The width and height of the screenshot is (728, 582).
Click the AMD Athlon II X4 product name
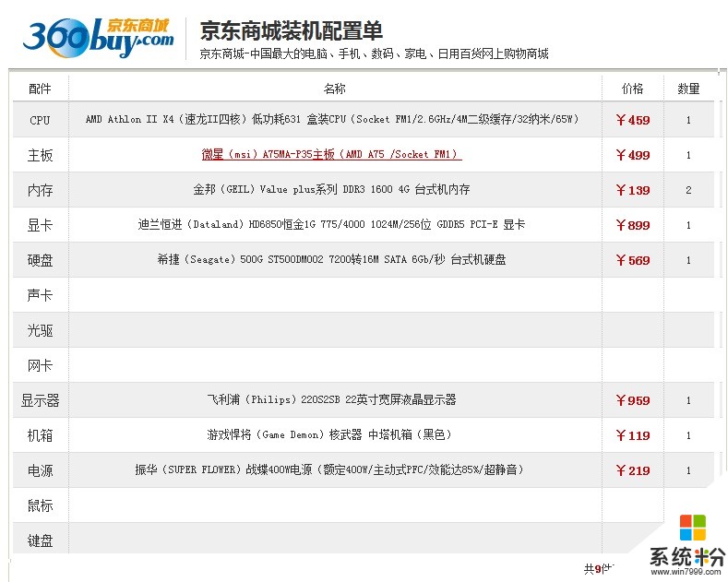coord(332,119)
